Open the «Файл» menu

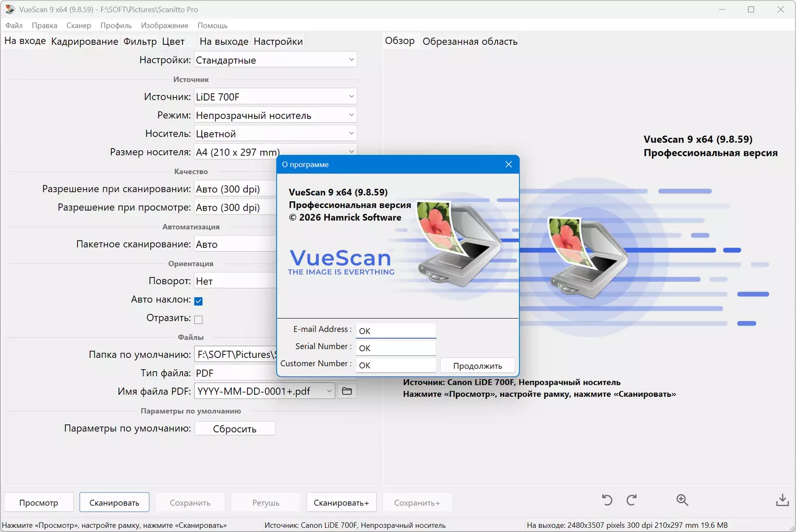(x=14, y=25)
